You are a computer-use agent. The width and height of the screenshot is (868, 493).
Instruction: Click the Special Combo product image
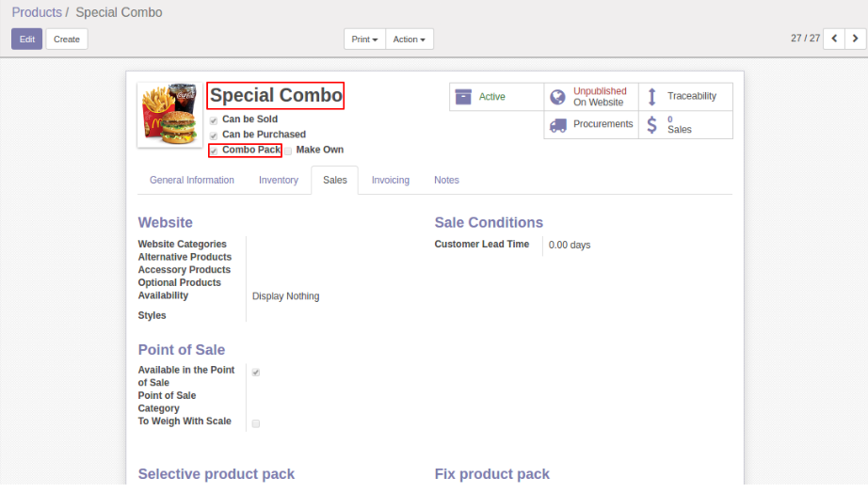pyautogui.click(x=170, y=114)
